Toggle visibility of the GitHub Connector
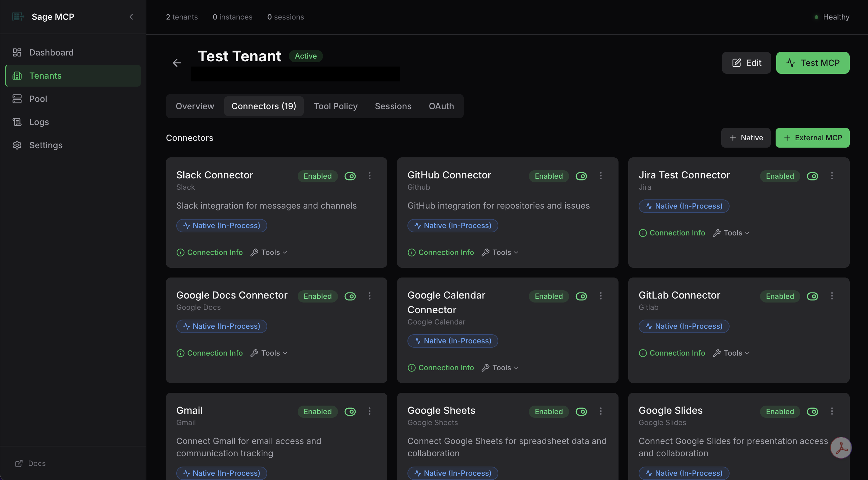The height and width of the screenshot is (480, 868). pos(581,176)
